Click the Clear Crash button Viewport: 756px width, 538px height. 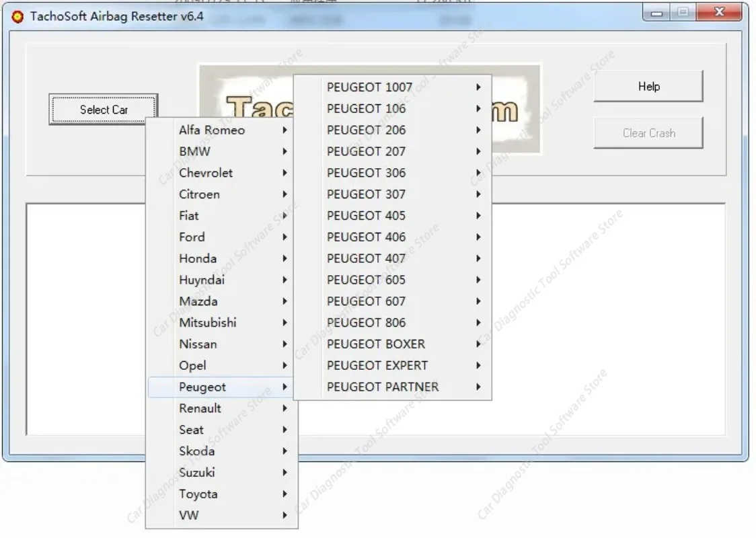point(648,133)
